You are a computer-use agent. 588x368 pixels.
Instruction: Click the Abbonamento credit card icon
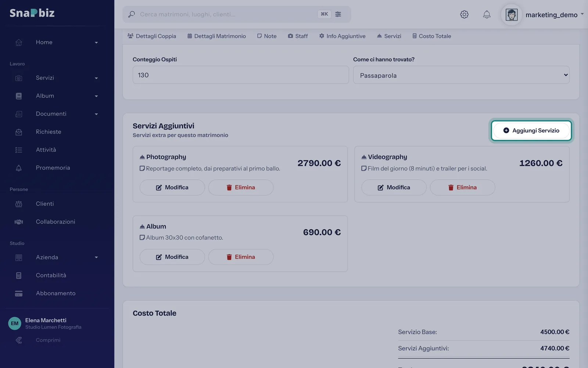click(x=19, y=293)
